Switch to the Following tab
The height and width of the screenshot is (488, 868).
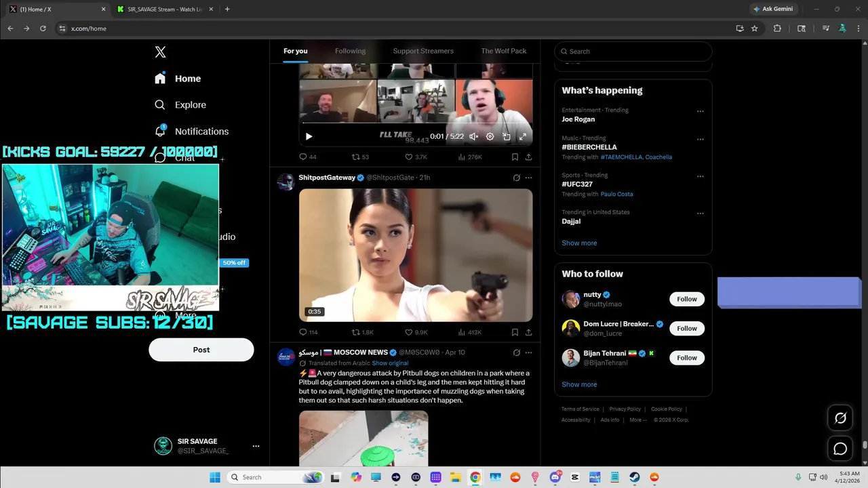(x=350, y=51)
